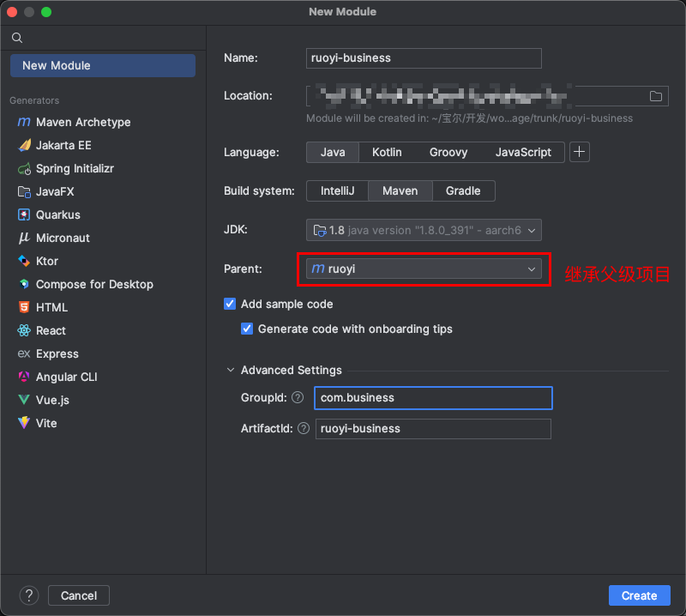
Task: Click the browse folder icon for Location
Action: [656, 96]
